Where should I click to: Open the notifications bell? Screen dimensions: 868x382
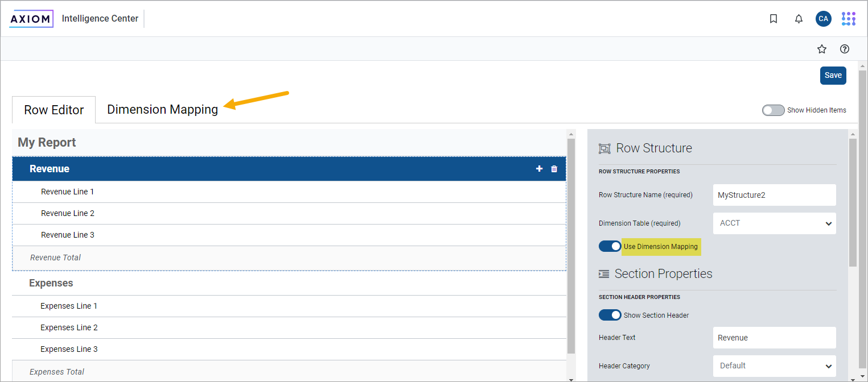click(x=799, y=19)
